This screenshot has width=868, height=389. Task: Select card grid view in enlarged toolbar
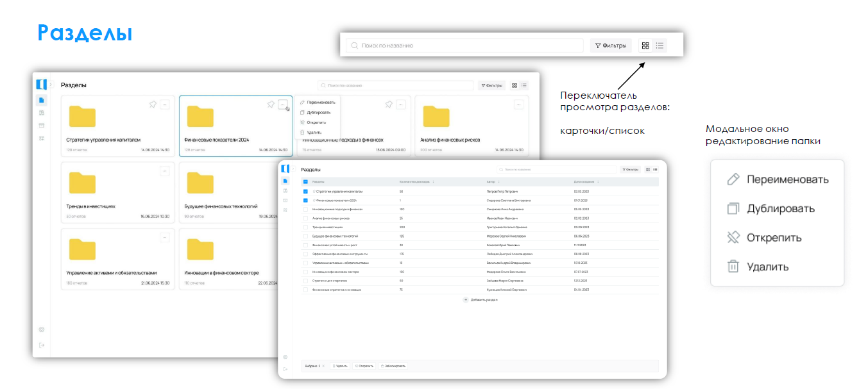click(x=645, y=46)
